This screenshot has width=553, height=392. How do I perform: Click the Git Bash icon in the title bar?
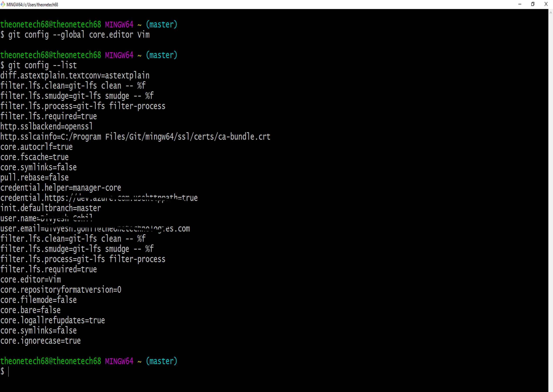coord(3,4)
